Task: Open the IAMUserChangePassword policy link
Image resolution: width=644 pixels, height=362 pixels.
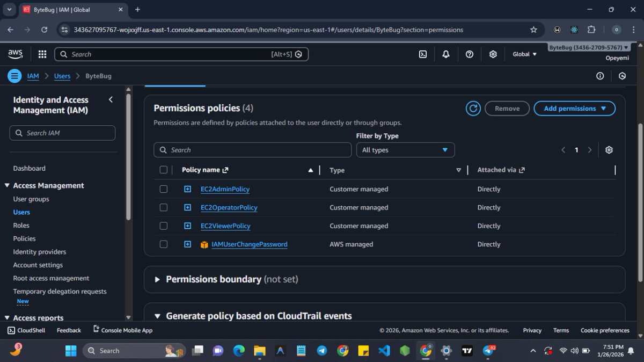Action: click(250, 244)
